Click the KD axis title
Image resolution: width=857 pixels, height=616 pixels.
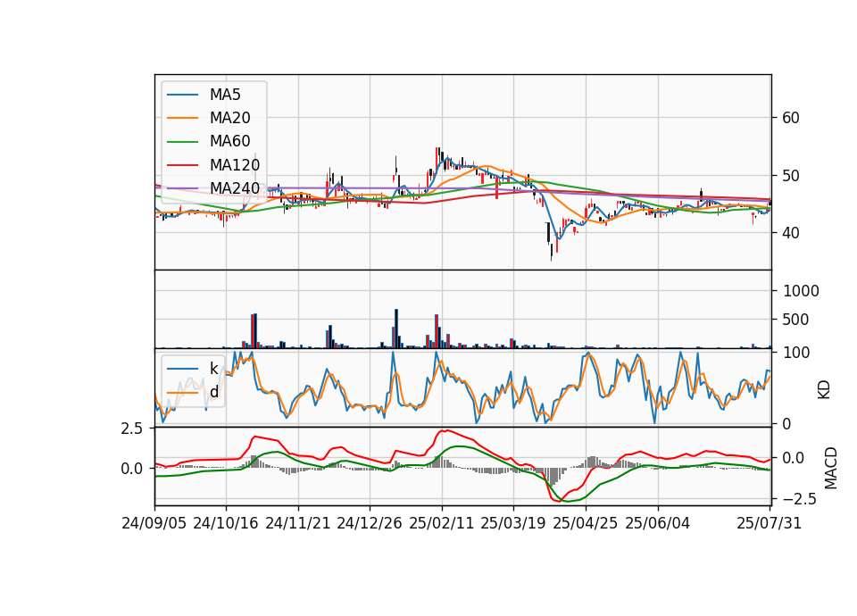[x=824, y=390]
